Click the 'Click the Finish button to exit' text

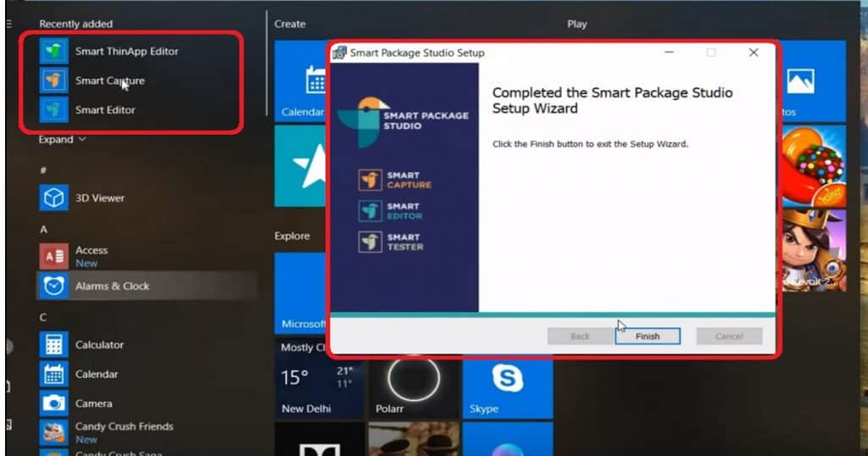click(590, 144)
